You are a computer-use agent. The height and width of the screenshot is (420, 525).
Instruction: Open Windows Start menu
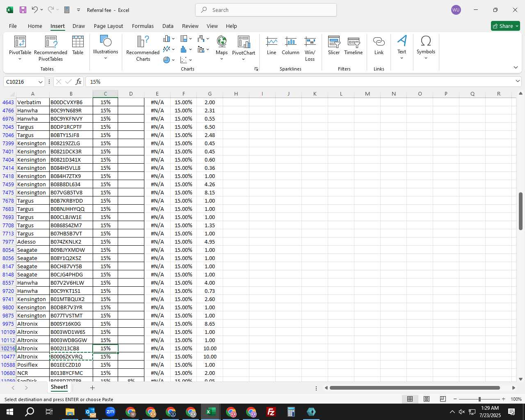click(10, 412)
